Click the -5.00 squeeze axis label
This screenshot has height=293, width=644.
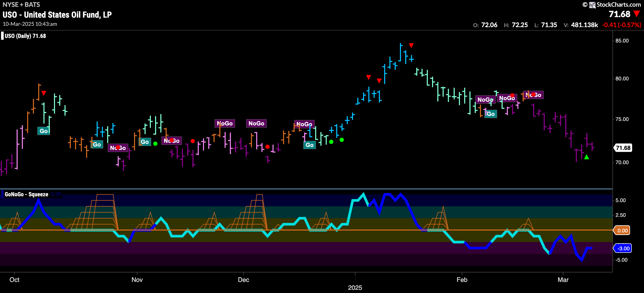pos(621,260)
